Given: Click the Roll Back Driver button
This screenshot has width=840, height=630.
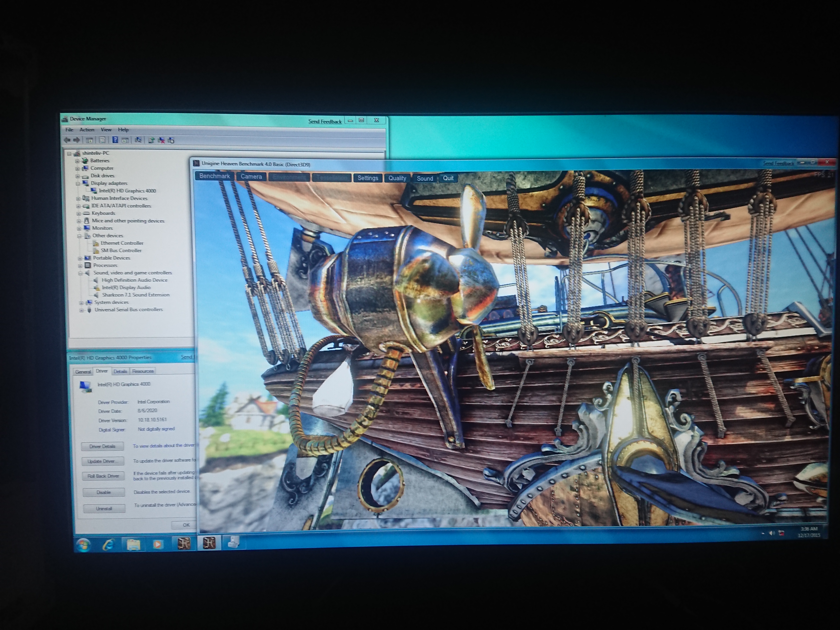Looking at the screenshot, I should (x=103, y=476).
